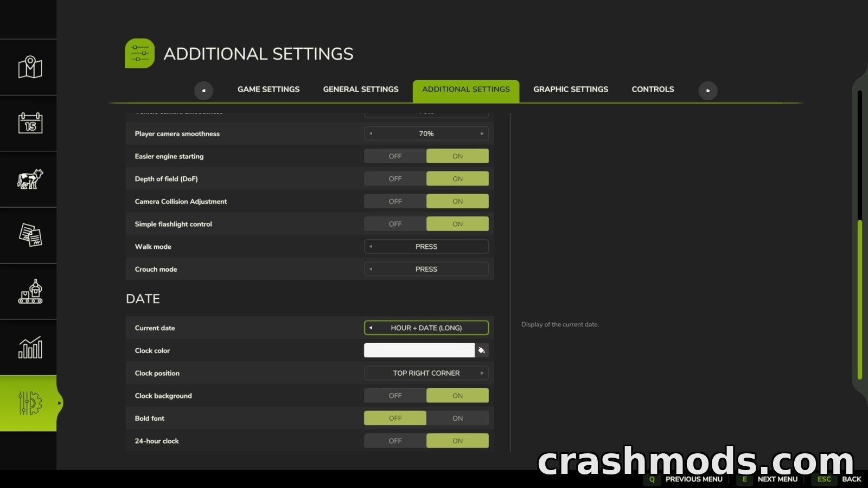Advance Clock position with right arrow
The width and height of the screenshot is (868, 488).
point(482,373)
